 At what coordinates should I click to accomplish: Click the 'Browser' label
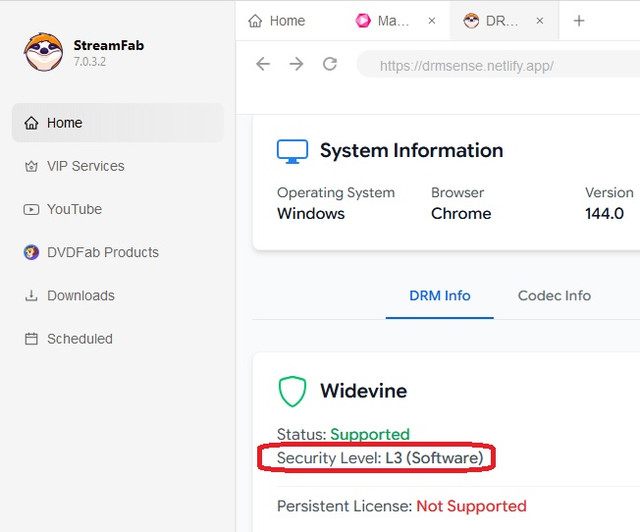tap(458, 192)
